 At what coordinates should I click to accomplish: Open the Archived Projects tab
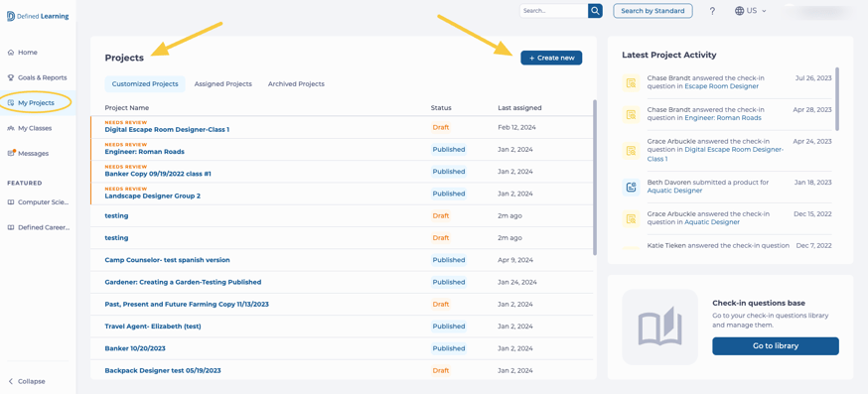tap(296, 84)
